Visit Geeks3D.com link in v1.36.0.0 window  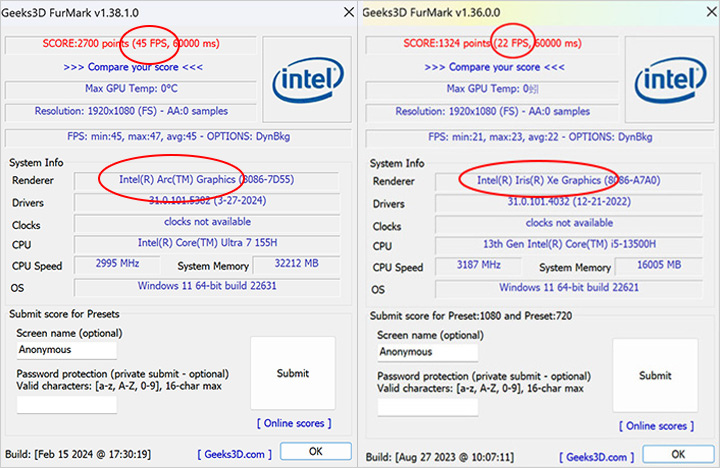coord(596,457)
